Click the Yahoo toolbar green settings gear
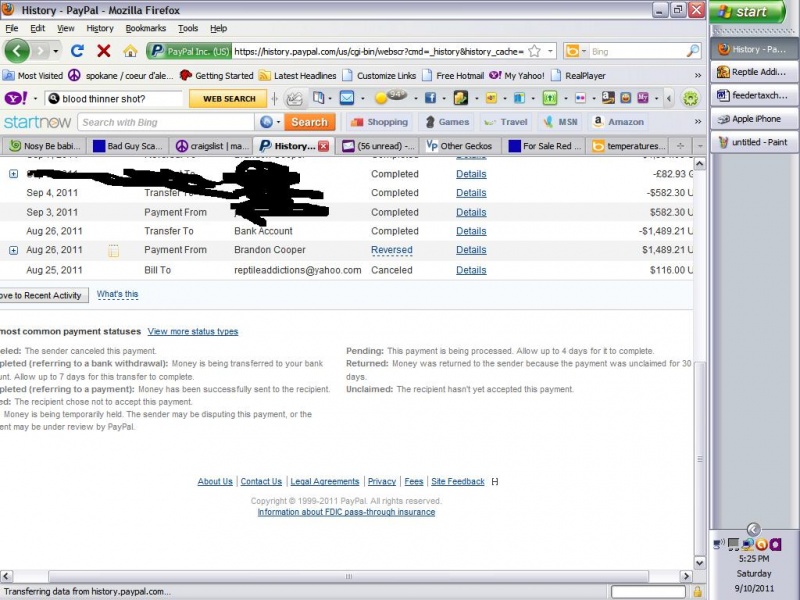 click(x=690, y=98)
